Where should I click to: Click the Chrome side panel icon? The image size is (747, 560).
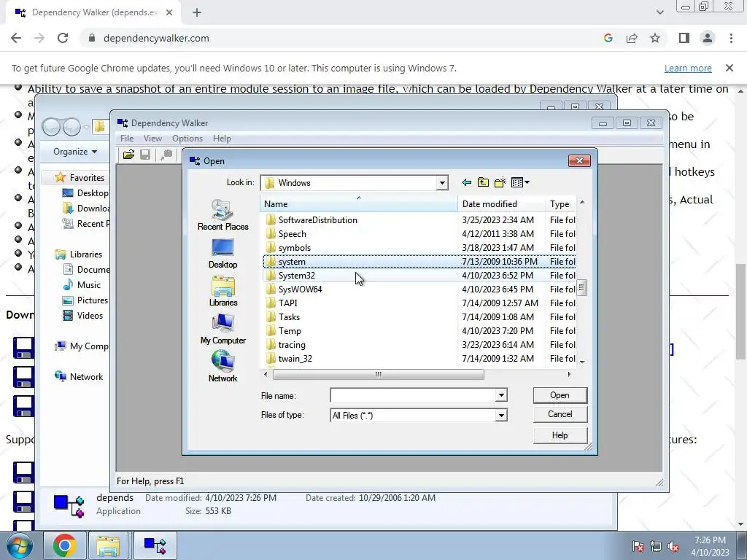(x=684, y=38)
